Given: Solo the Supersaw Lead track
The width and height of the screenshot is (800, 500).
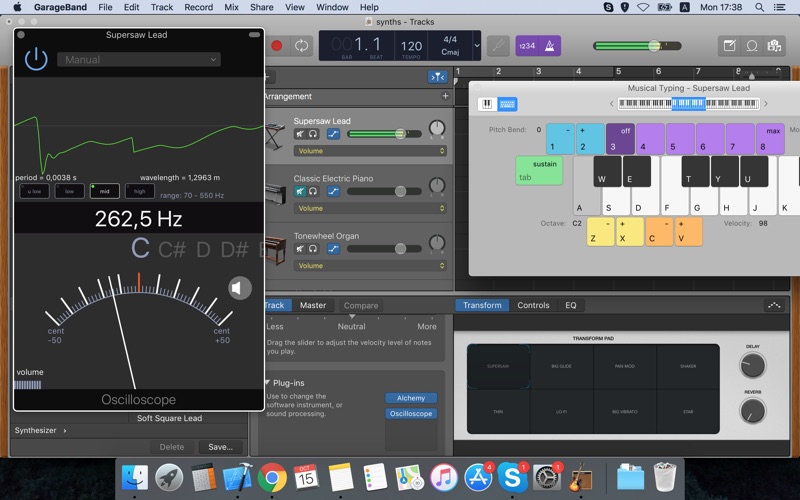Looking at the screenshot, I should (x=313, y=134).
